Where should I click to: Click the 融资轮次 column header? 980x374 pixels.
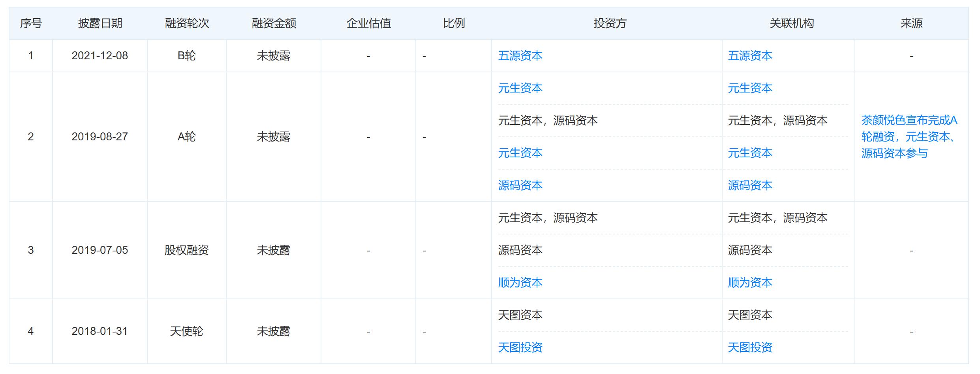[187, 23]
